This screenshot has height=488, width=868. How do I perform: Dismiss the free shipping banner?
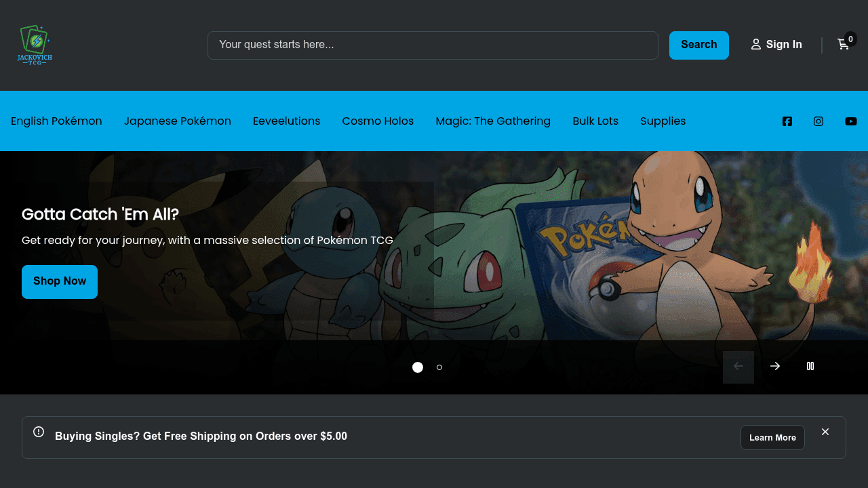(825, 432)
